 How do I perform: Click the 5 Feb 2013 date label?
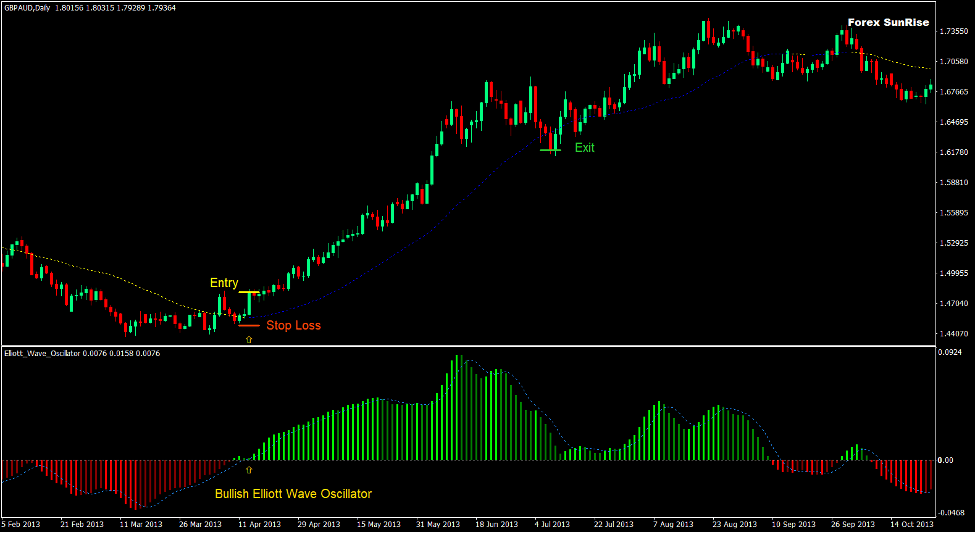[x=21, y=525]
